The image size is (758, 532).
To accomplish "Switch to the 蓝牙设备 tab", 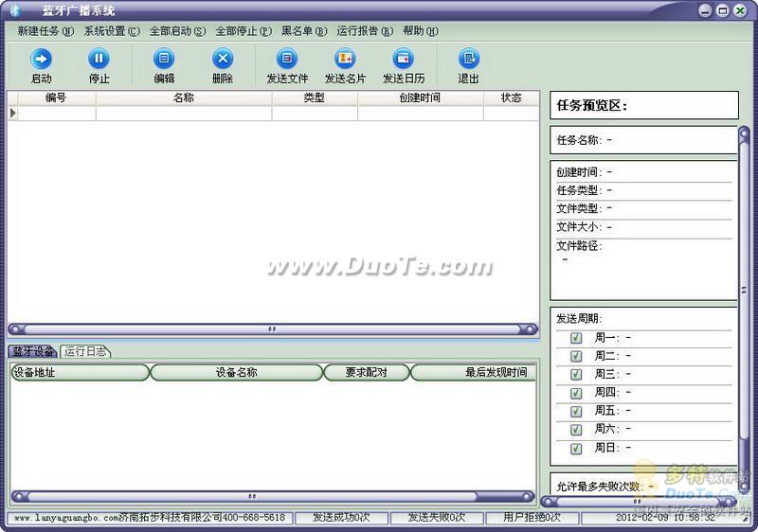I will pyautogui.click(x=33, y=351).
